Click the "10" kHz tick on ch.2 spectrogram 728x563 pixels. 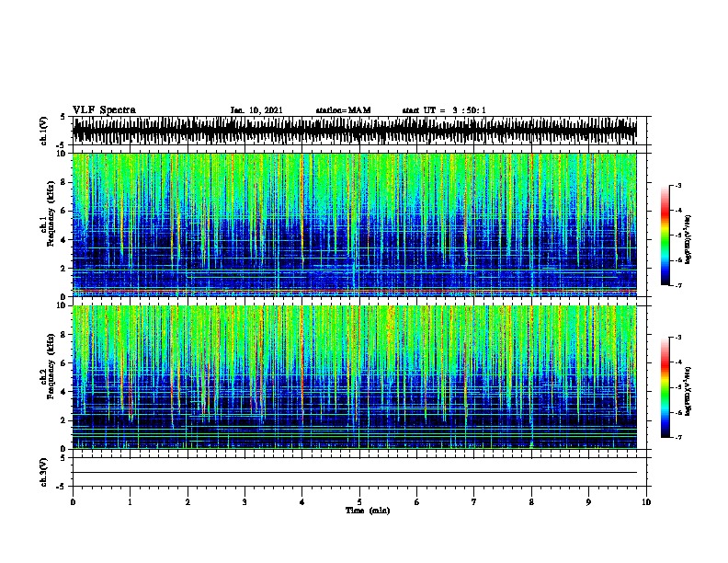[x=62, y=305]
